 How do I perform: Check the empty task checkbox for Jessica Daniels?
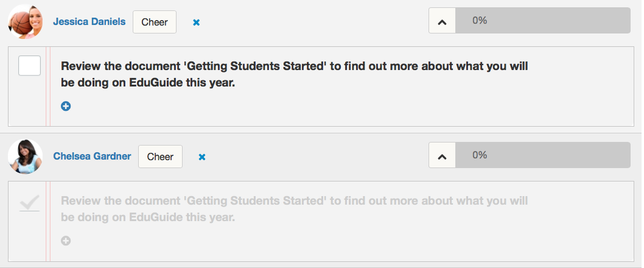click(30, 66)
